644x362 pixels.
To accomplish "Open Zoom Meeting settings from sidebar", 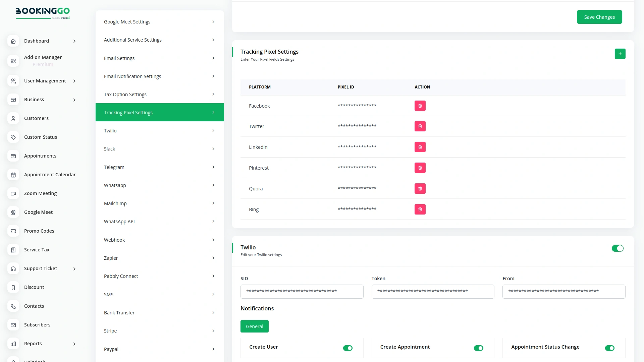I will coord(40,193).
